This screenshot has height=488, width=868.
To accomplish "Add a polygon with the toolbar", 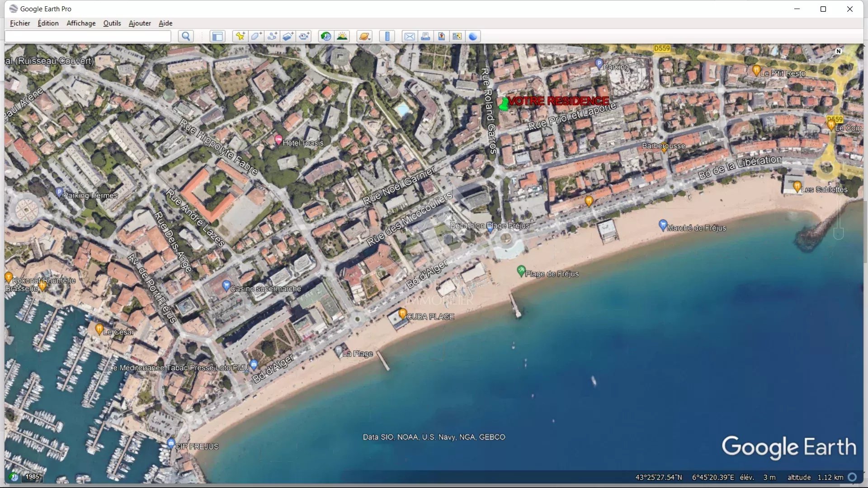I will pyautogui.click(x=256, y=37).
